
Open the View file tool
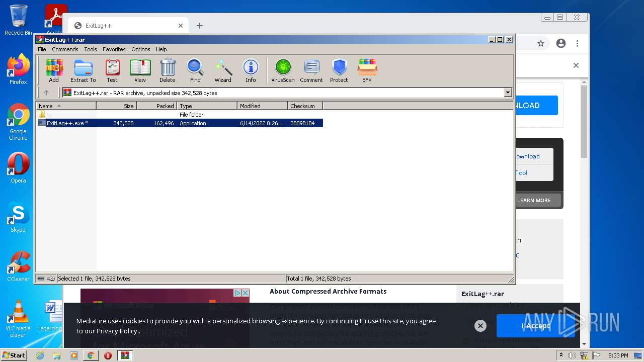140,71
